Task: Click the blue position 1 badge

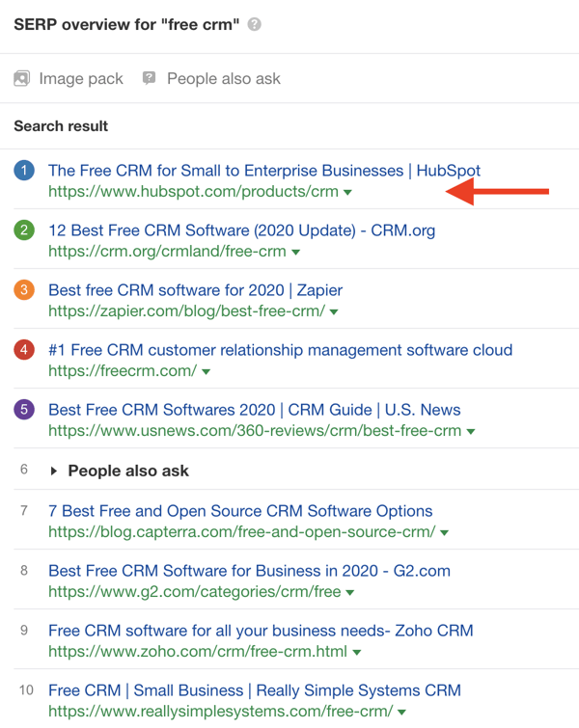Action: 25,171
